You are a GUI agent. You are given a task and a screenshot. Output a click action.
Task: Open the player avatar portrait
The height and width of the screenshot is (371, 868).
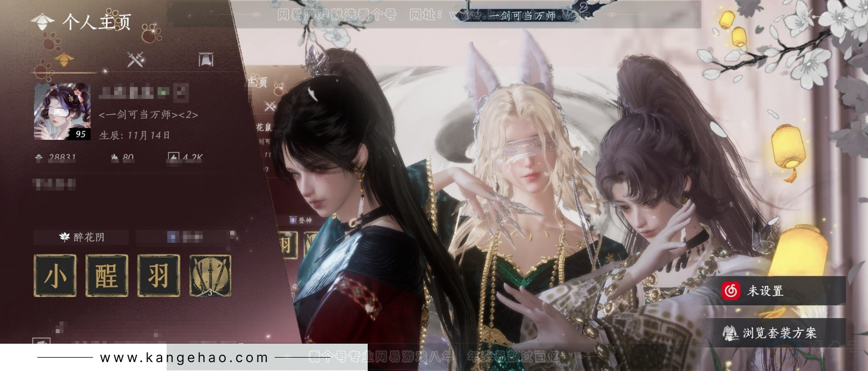(x=62, y=111)
